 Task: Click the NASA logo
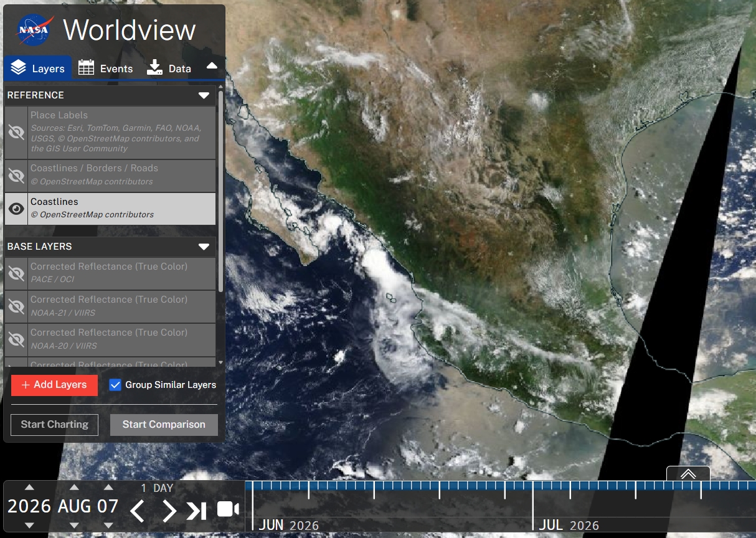(34, 30)
